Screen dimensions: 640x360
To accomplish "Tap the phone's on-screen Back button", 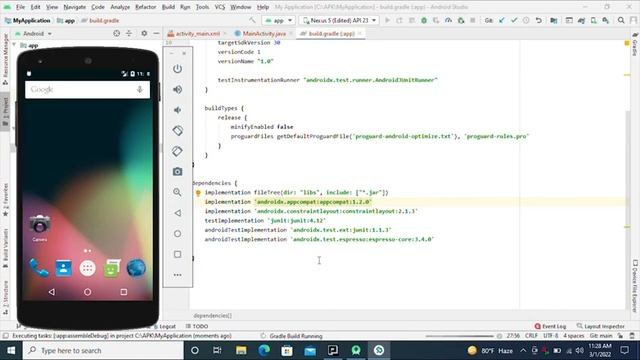I will pos(51,292).
